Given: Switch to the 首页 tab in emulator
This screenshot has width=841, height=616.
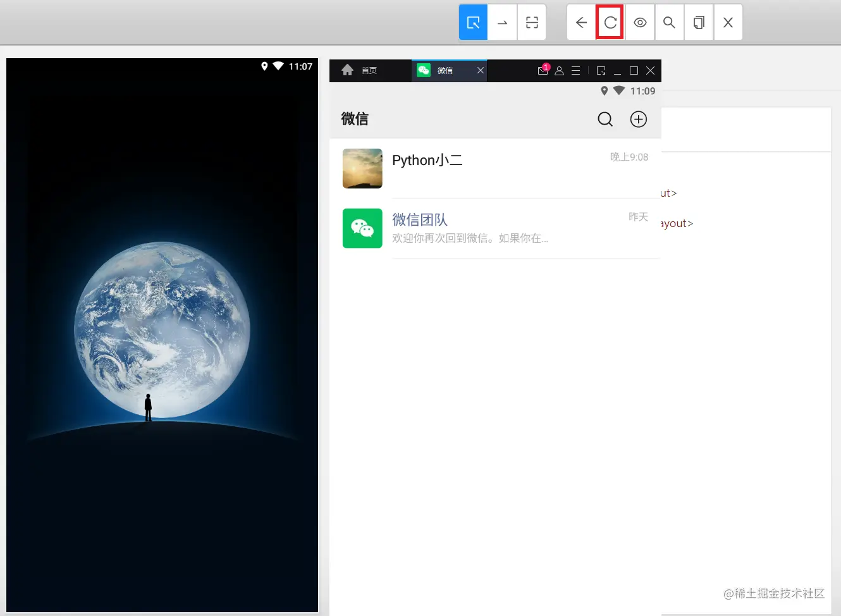Looking at the screenshot, I should coord(369,70).
